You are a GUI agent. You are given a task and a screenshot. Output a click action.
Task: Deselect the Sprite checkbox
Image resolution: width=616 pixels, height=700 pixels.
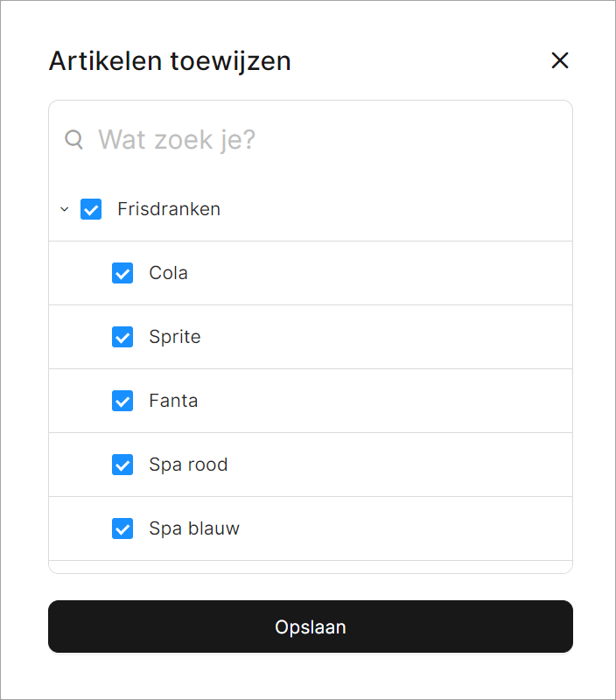click(122, 337)
